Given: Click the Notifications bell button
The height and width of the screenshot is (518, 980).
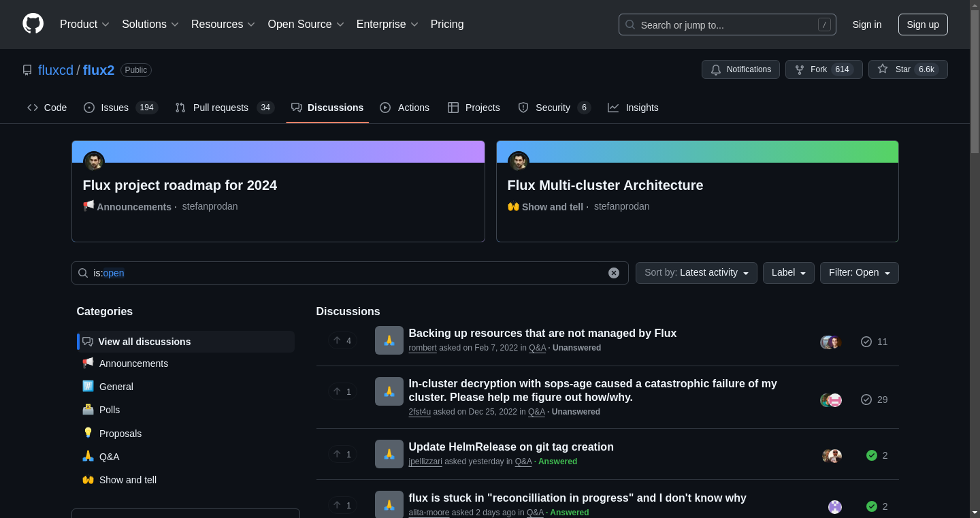Looking at the screenshot, I should (741, 69).
